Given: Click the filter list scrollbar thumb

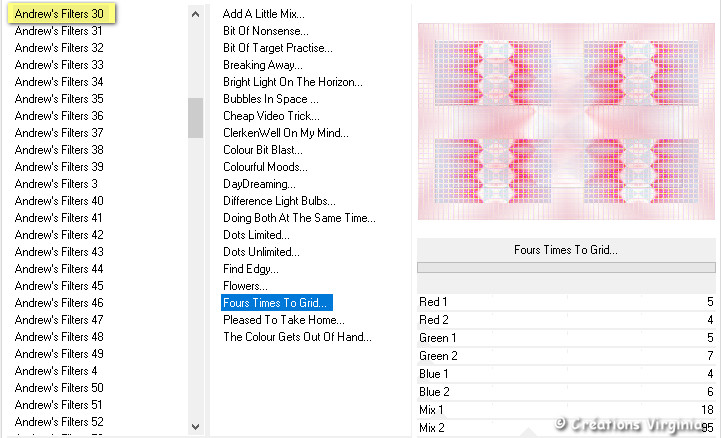Looking at the screenshot, I should click(x=195, y=118).
